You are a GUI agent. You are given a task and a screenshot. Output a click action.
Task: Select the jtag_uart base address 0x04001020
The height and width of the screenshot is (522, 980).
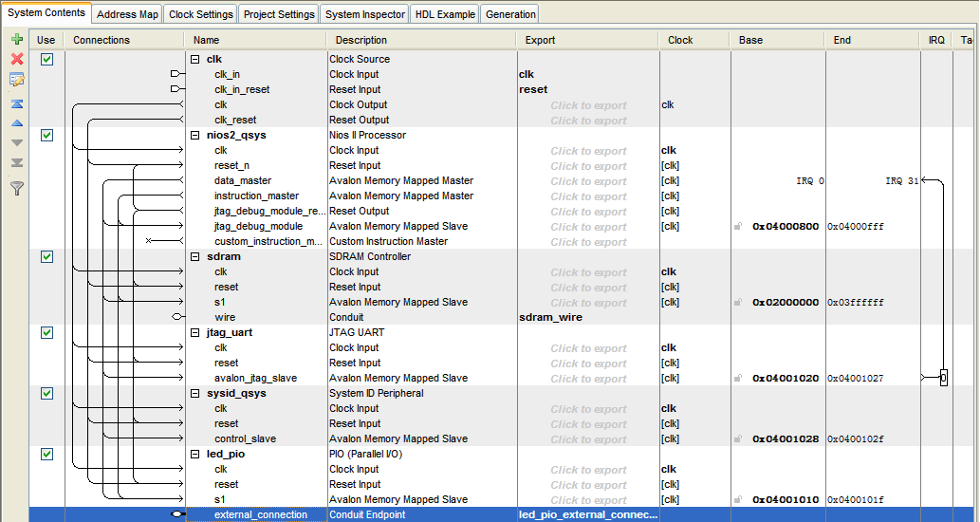786,379
